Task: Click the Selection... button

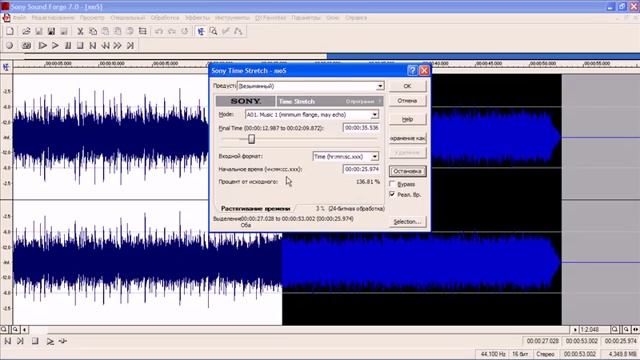Action: click(x=407, y=222)
